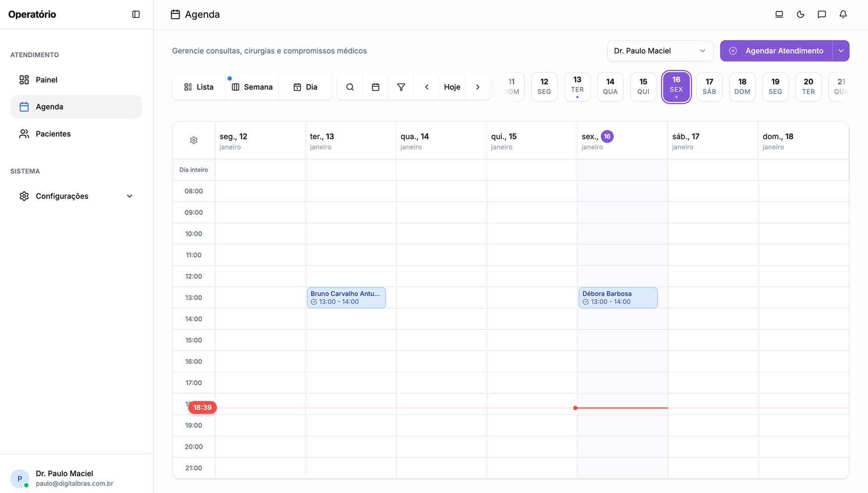Click the display/device icon in the header
The width and height of the screenshot is (868, 493).
tap(779, 14)
